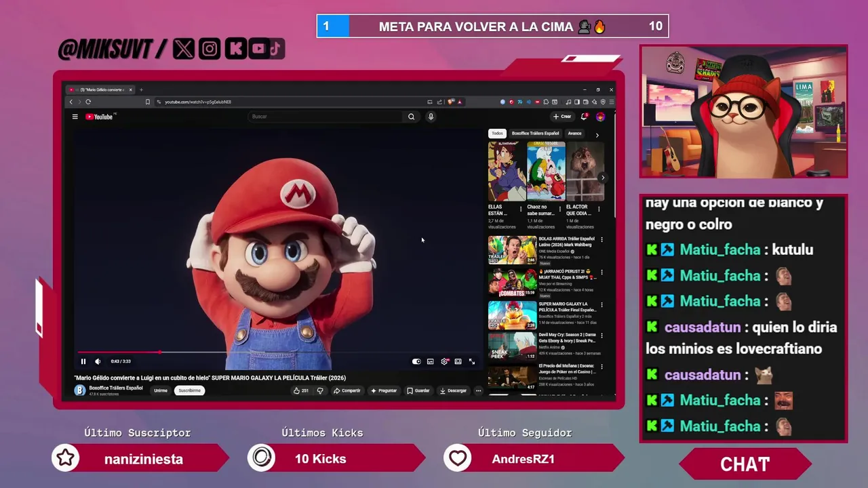
Task: Switch to theater mode
Action: click(x=458, y=361)
